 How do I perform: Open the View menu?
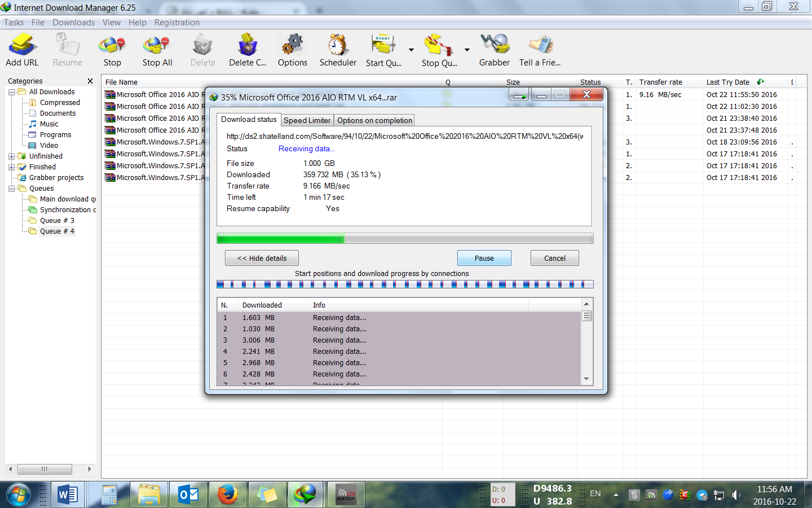[x=112, y=23]
